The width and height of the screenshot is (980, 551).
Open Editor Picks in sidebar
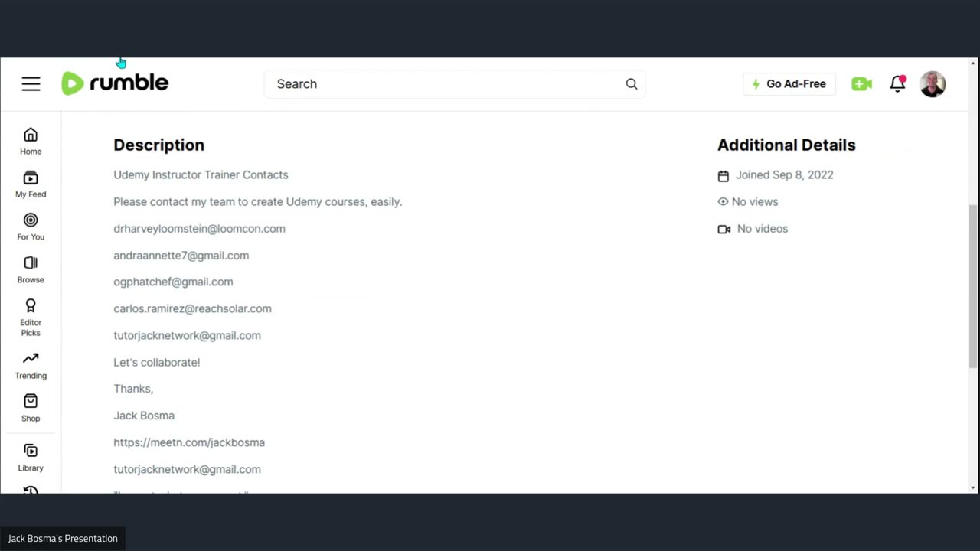tap(31, 318)
